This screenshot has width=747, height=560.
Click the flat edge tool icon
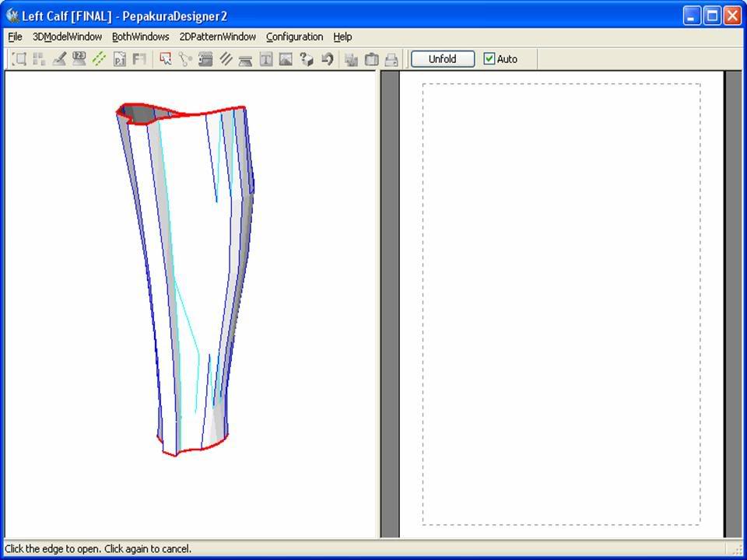(x=245, y=59)
